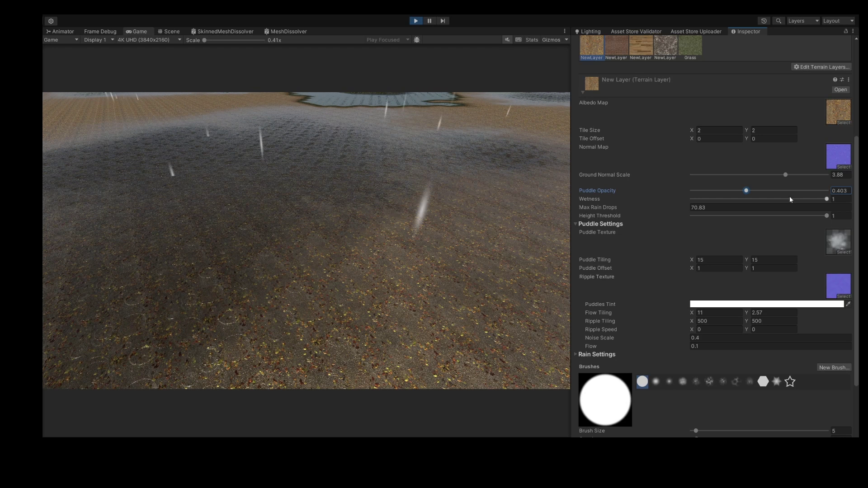Collapse the New Layer terrain layer foldout
This screenshot has width=868, height=488.
pyautogui.click(x=583, y=93)
